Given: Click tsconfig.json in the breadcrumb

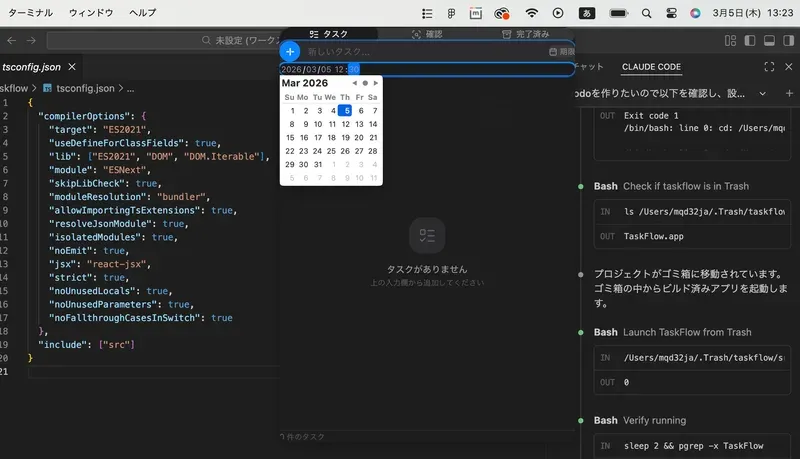Looking at the screenshot, I should click(x=85, y=88).
